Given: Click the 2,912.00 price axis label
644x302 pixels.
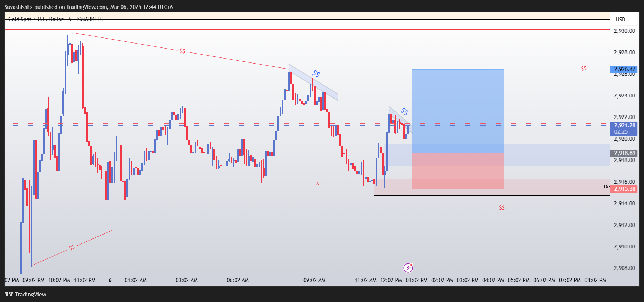Looking at the screenshot, I should click(x=624, y=225).
